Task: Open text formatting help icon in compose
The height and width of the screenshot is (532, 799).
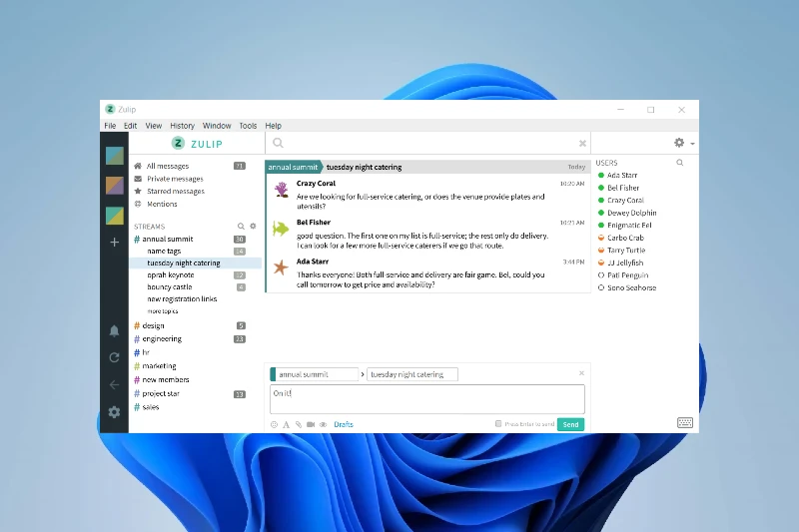Action: pos(286,424)
